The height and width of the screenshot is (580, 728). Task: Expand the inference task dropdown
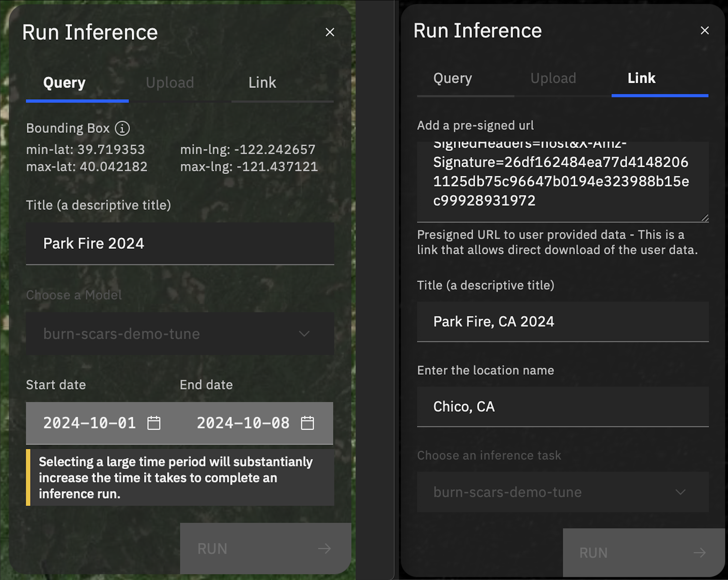(562, 492)
